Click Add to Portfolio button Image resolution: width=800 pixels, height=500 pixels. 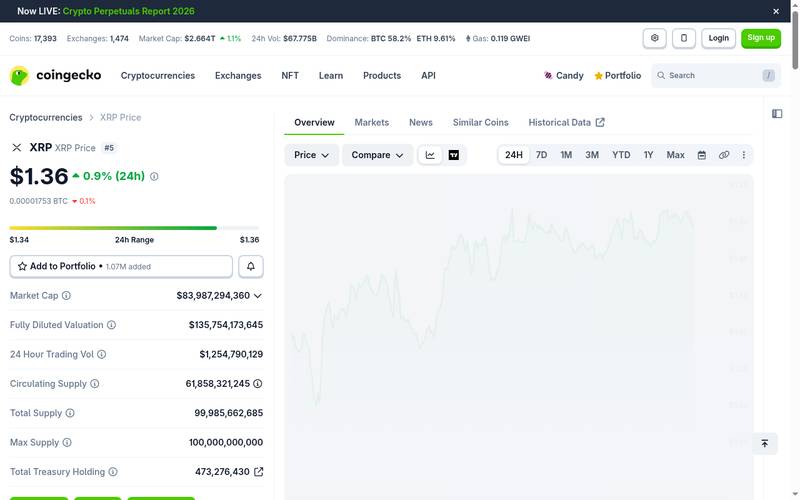click(121, 266)
